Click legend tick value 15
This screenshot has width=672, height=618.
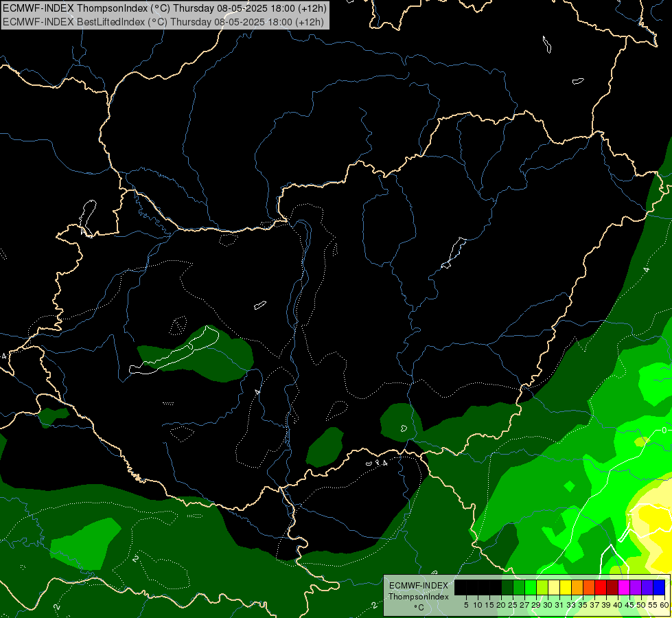coord(489,605)
